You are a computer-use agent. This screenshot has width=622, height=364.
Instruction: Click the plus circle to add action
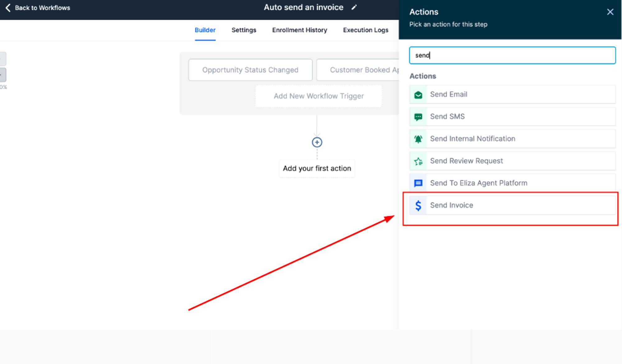click(317, 142)
